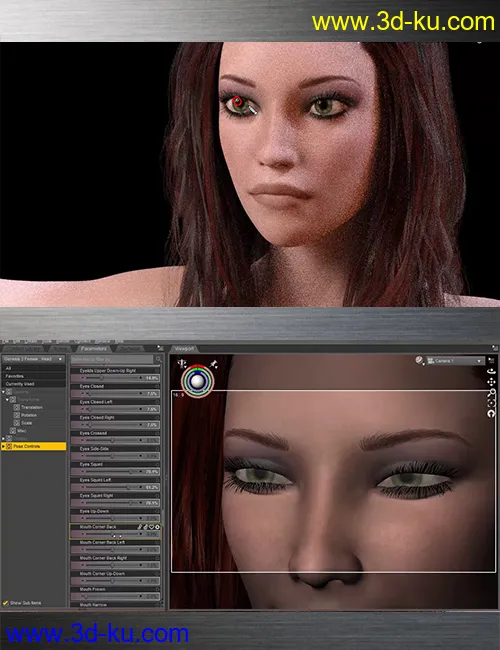Click the Eyes Squint label
Screen dimensions: 500x650
click(x=91, y=464)
